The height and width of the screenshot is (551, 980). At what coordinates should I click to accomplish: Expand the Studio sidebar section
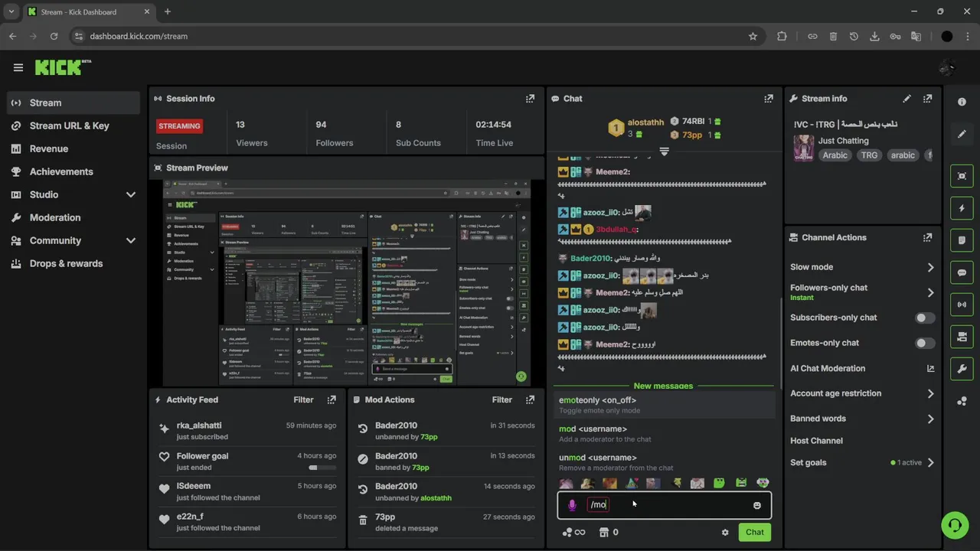[x=130, y=195]
